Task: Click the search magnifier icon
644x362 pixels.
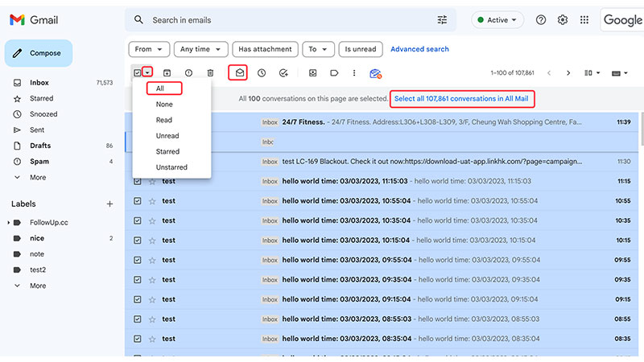Action: 138,19
